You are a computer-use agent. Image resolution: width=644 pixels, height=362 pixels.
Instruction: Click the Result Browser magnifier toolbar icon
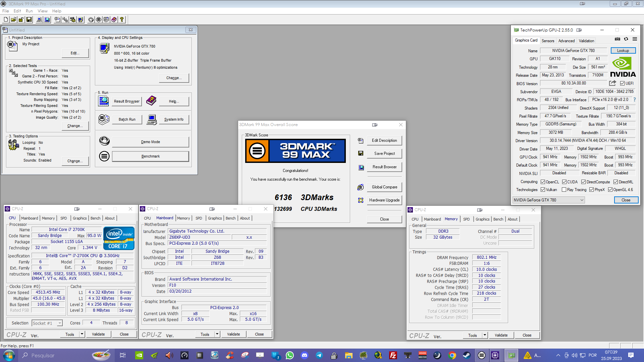pos(47,20)
